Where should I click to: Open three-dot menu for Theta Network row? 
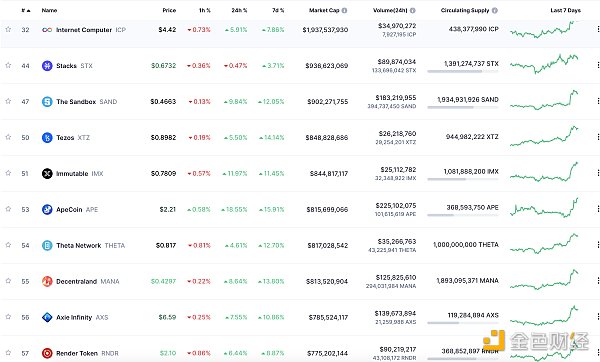[598, 245]
